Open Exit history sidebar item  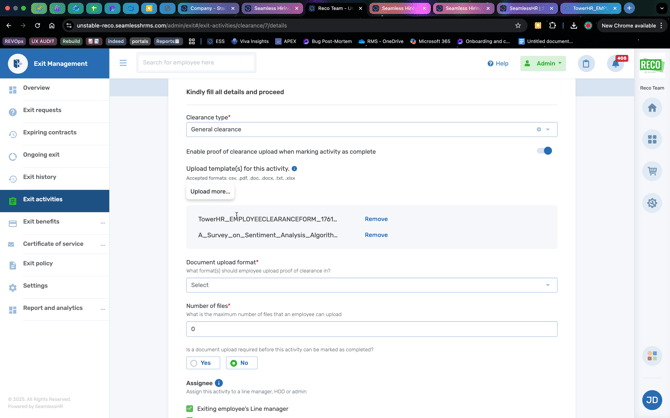coord(39,177)
